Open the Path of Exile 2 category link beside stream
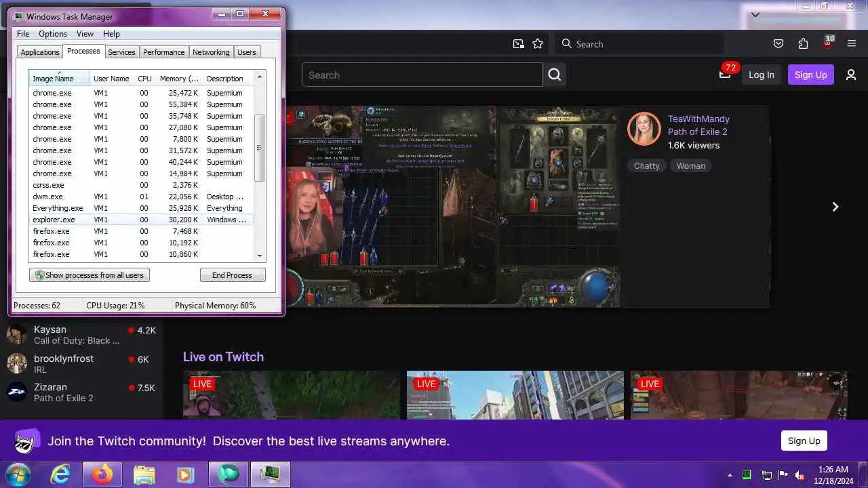The width and height of the screenshot is (868, 488). pos(698,131)
